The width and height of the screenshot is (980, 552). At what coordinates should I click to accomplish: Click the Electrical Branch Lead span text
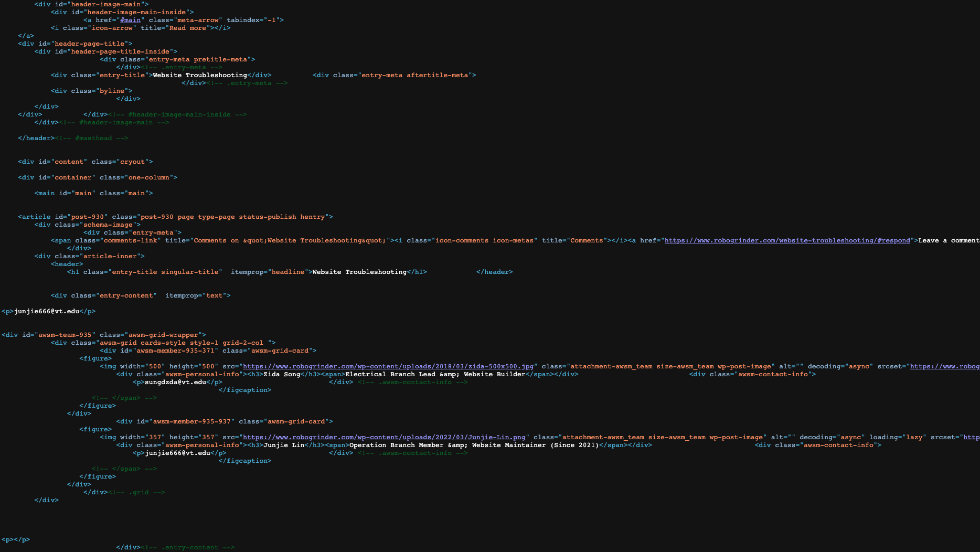435,374
